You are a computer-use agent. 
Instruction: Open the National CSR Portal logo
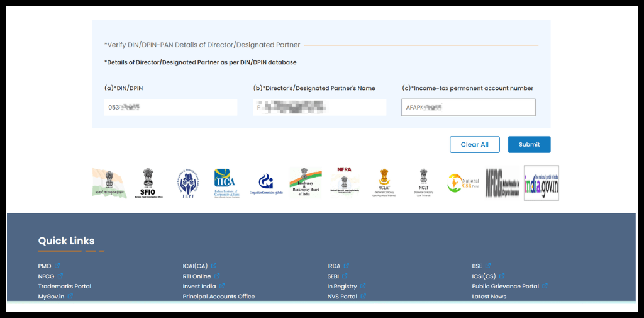pos(464,183)
